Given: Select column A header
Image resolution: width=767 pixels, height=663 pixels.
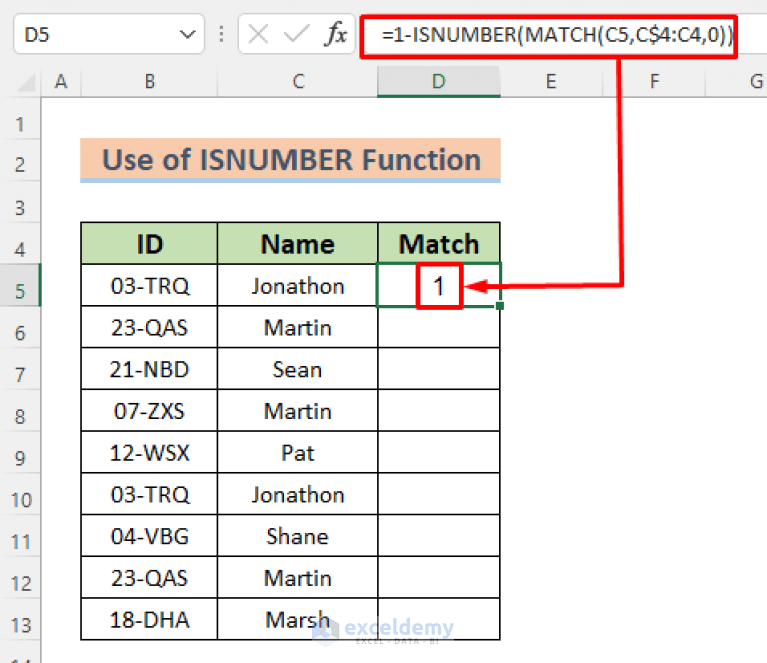Looking at the screenshot, I should (x=61, y=82).
